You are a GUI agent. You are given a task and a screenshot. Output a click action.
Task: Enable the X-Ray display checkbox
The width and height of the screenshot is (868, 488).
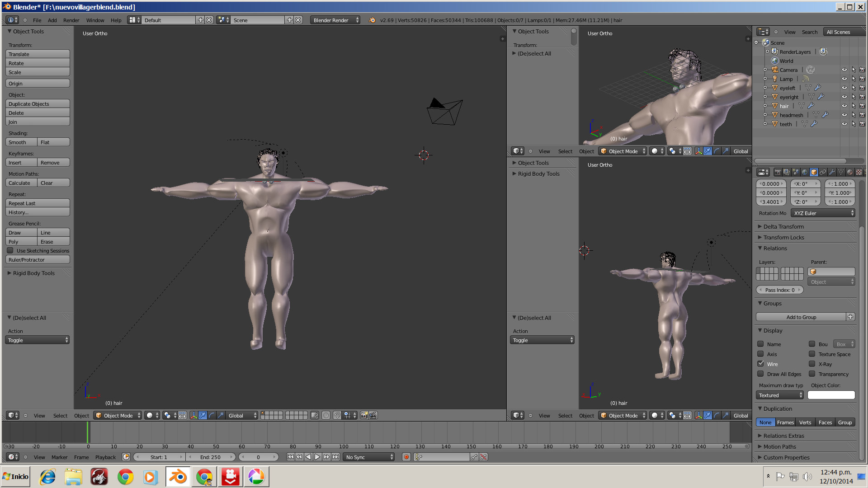click(x=812, y=364)
